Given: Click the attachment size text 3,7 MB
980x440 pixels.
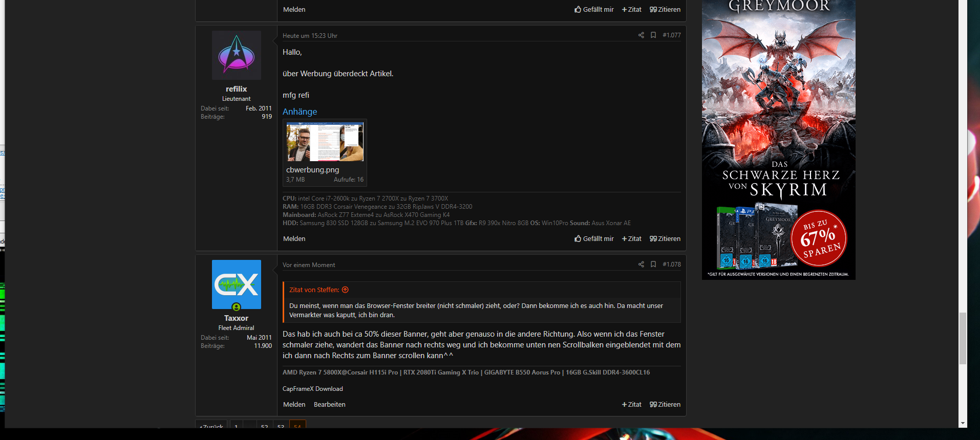Looking at the screenshot, I should click(x=295, y=180).
